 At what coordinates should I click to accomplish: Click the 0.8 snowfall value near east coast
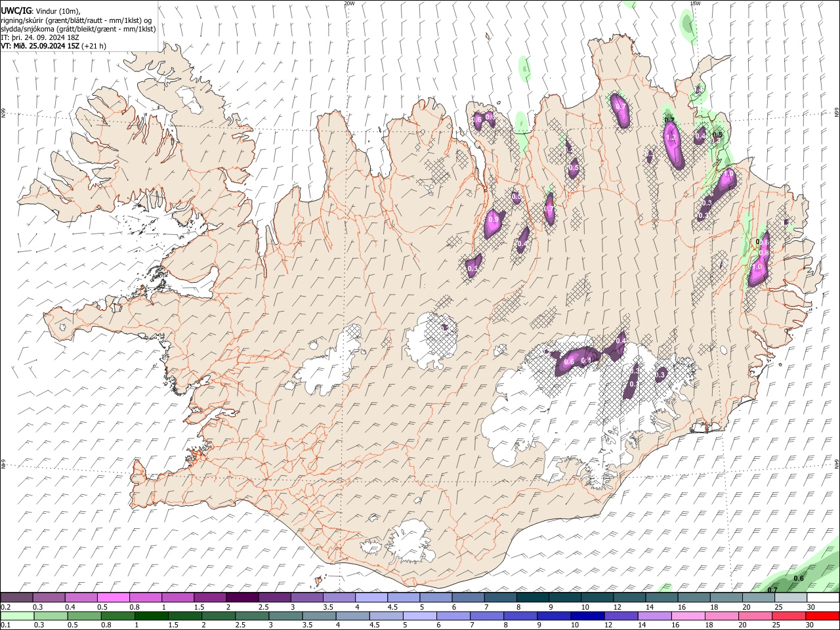[x=764, y=253]
